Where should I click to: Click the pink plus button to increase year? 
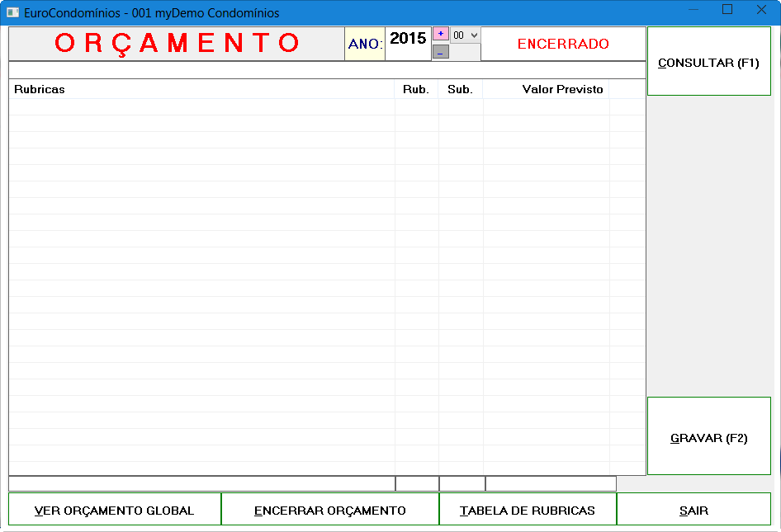tap(441, 34)
